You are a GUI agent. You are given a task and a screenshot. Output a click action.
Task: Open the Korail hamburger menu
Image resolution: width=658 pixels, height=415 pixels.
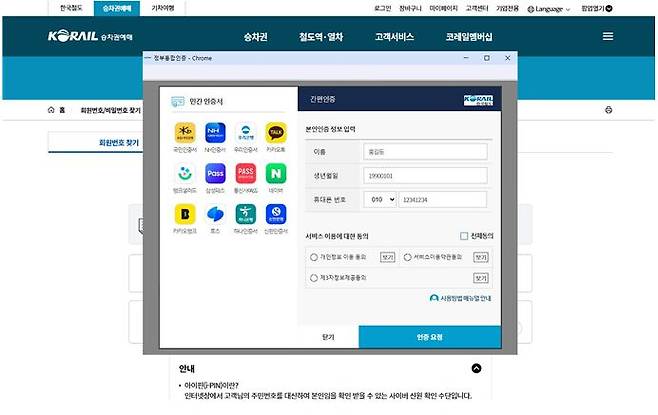tap(608, 37)
